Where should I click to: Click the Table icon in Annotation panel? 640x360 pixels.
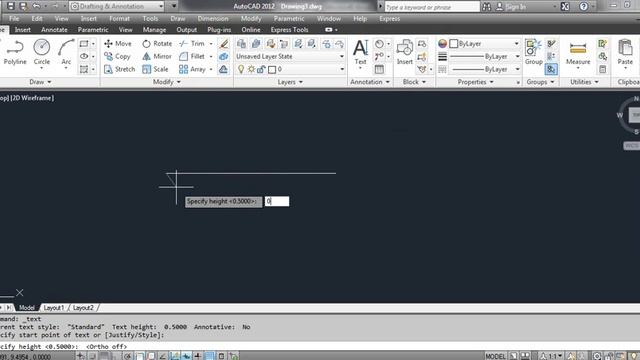[379, 69]
